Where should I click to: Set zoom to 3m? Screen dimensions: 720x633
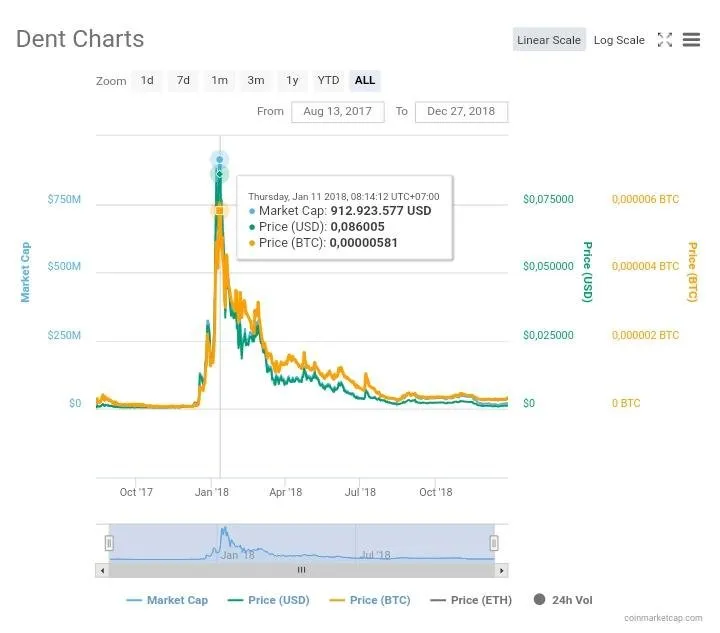256,80
